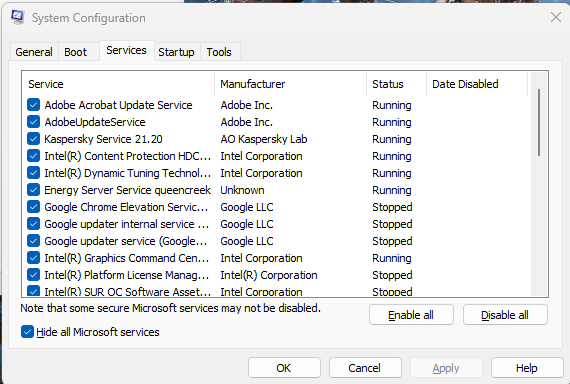Click the Apply button
Viewport: 570px width, 384px height.
pos(446,368)
